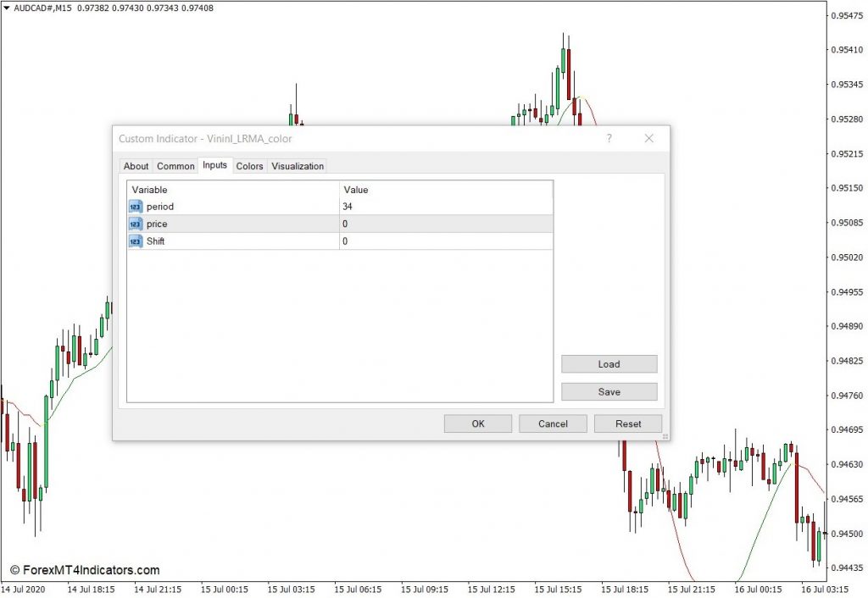Close the Custom Indicator dialog
Image resolution: width=868 pixels, height=598 pixels.
point(649,138)
